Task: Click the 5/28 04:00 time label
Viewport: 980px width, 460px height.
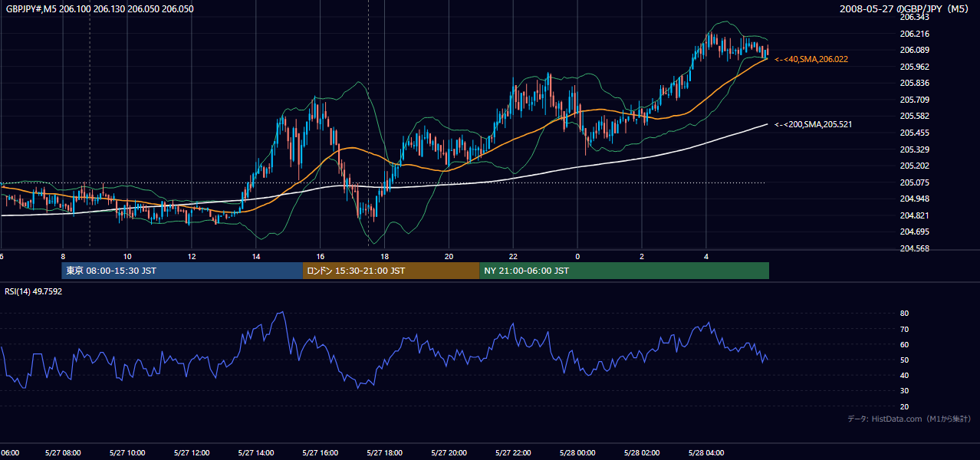Action: [x=706, y=453]
